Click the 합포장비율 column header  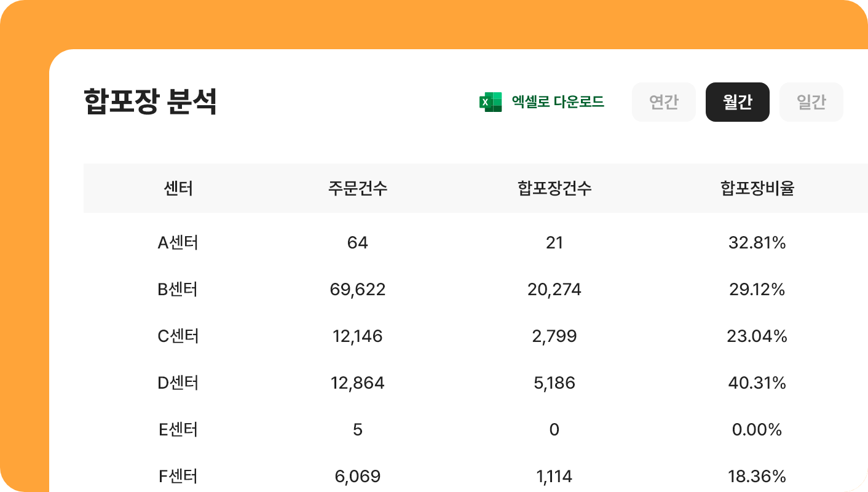(x=757, y=189)
